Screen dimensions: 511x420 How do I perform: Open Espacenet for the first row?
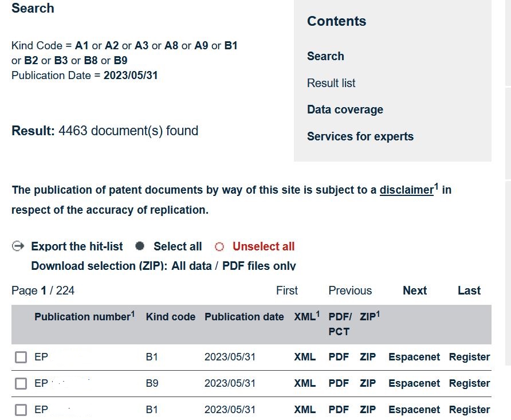pos(414,357)
